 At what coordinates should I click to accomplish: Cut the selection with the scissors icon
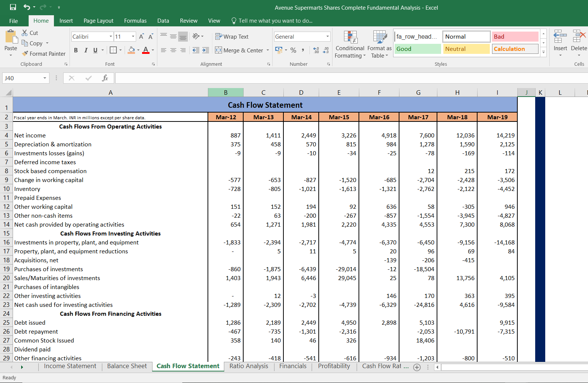tap(25, 33)
